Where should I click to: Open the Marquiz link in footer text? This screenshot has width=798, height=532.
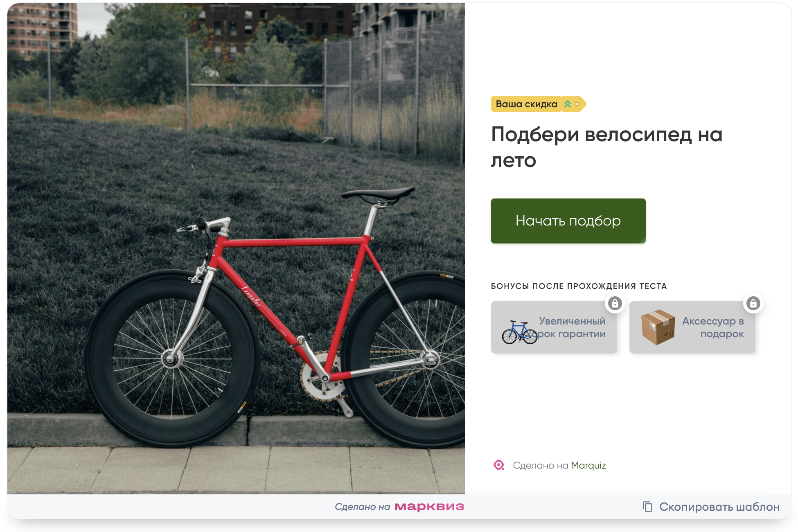pyautogui.click(x=588, y=465)
